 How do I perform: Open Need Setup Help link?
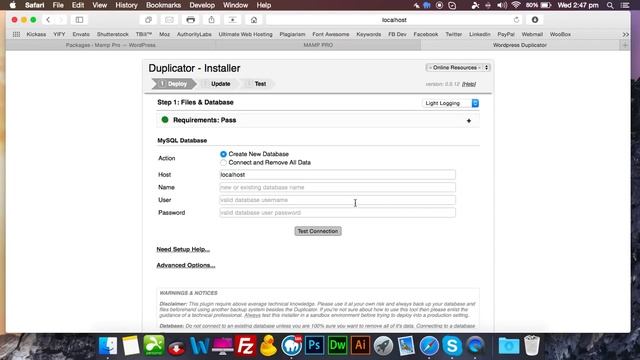[x=183, y=249]
